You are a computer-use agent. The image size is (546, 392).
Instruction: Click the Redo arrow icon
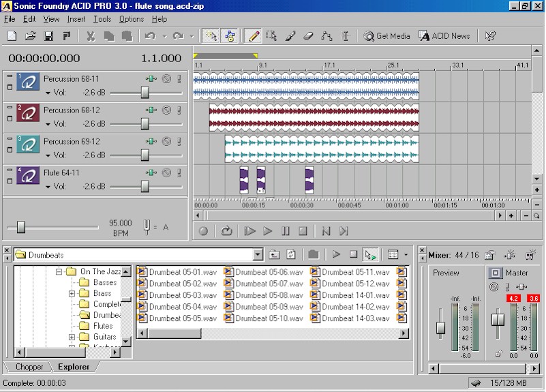[179, 36]
